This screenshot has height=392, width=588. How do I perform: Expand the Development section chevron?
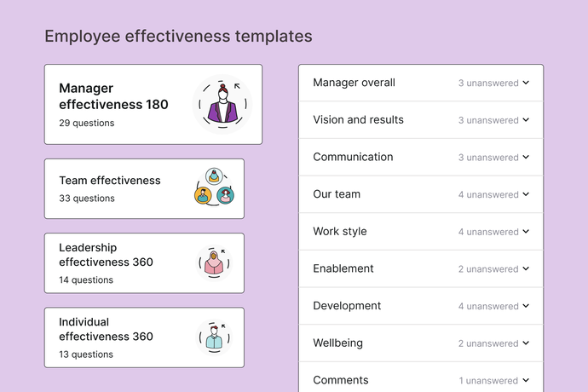tap(526, 306)
